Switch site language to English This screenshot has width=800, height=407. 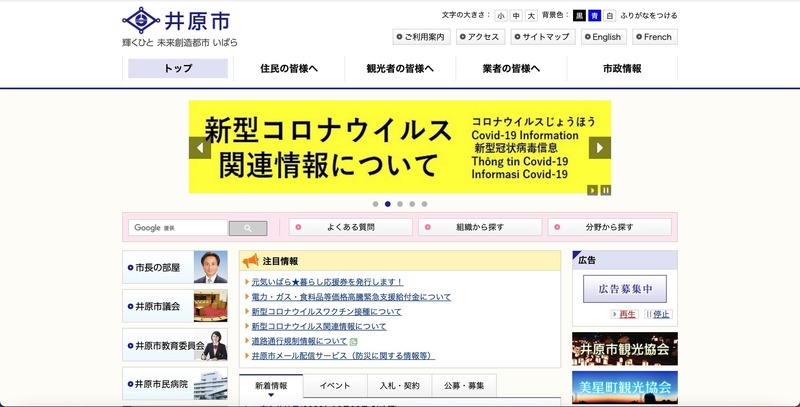[x=600, y=37]
